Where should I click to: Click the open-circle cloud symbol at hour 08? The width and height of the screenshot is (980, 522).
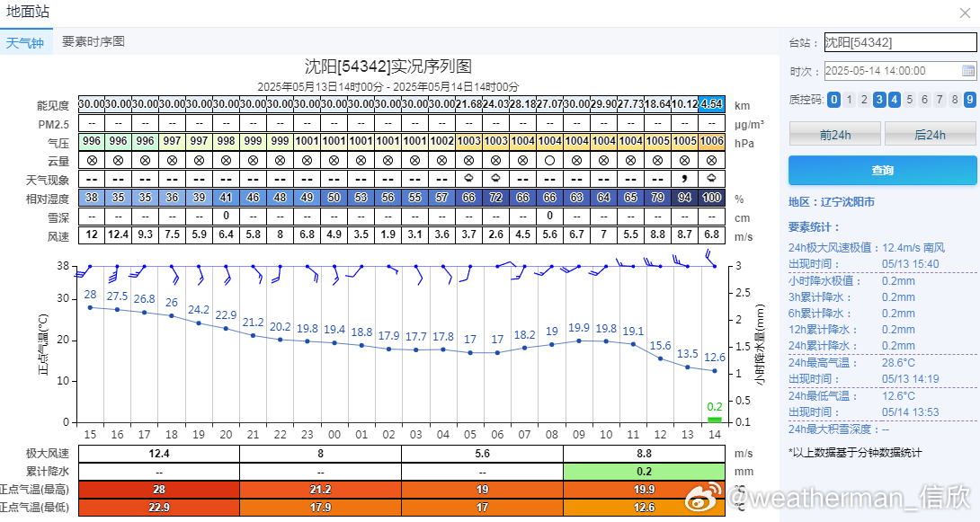coord(549,161)
